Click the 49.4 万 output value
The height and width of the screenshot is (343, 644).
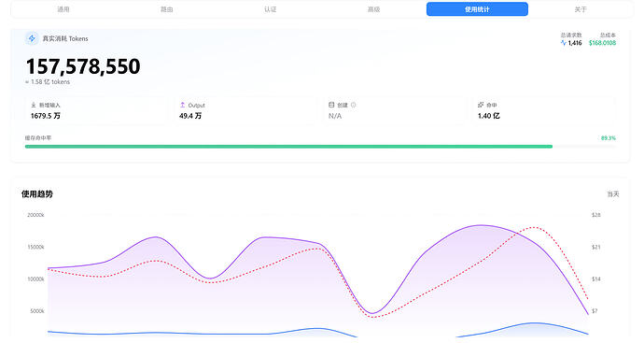point(190,116)
